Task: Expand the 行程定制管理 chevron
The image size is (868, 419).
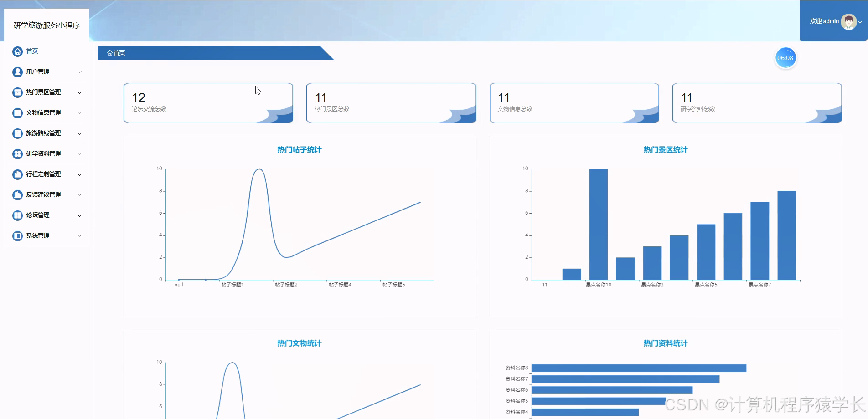Action: [x=79, y=174]
